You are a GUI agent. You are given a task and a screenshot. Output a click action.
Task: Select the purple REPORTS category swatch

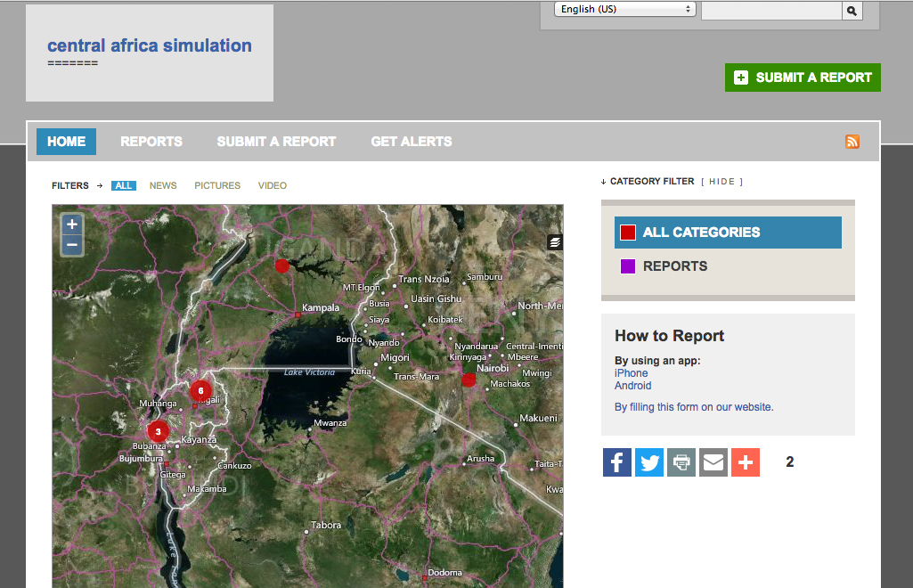pyautogui.click(x=628, y=266)
